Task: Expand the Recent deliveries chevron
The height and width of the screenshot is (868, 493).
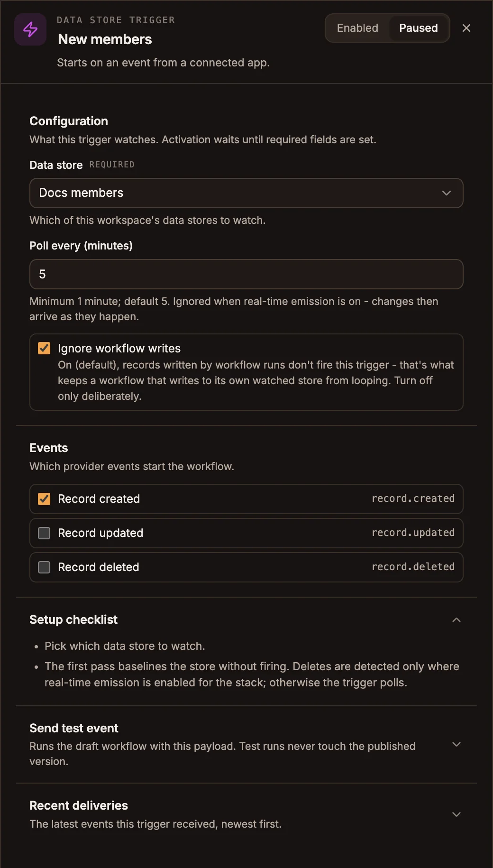Action: coord(456,814)
